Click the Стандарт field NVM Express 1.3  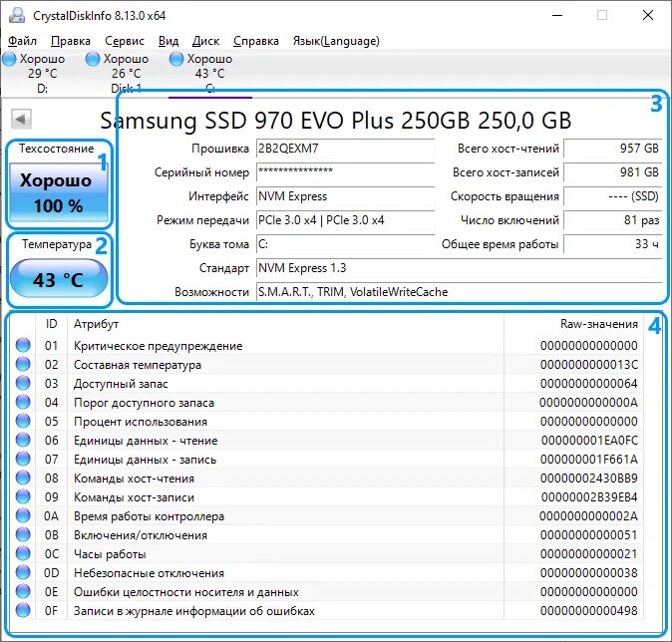pyautogui.click(x=459, y=268)
